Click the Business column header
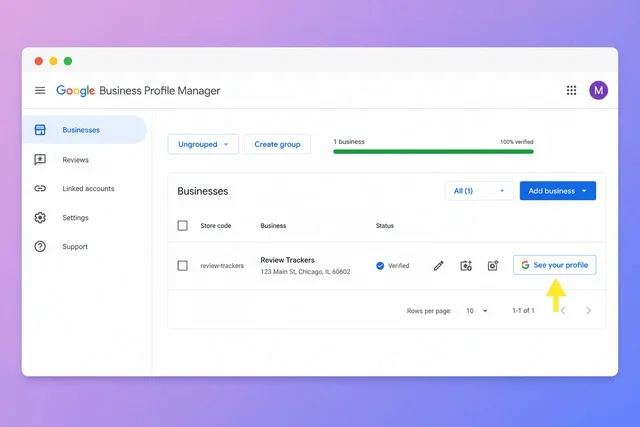 click(x=273, y=226)
